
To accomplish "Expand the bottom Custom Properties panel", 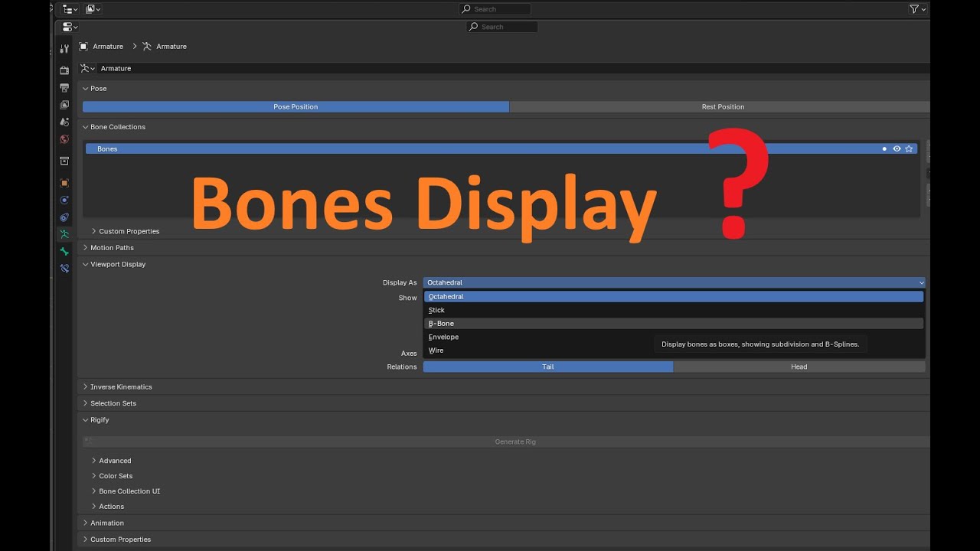I will pos(86,540).
